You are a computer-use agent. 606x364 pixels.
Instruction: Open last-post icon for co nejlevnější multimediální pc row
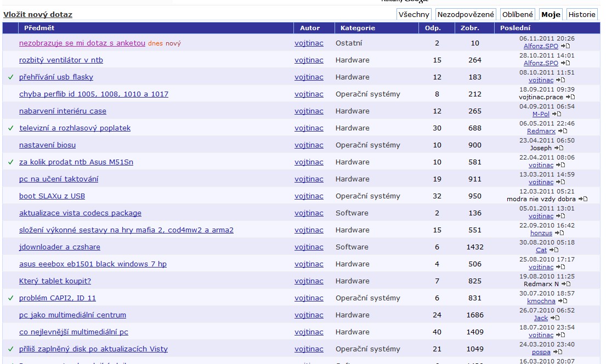(561, 335)
